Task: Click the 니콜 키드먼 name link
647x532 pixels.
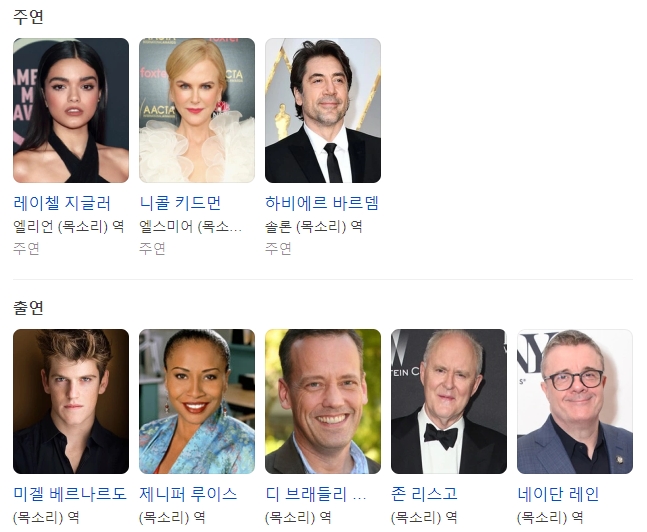Action: pos(180,203)
